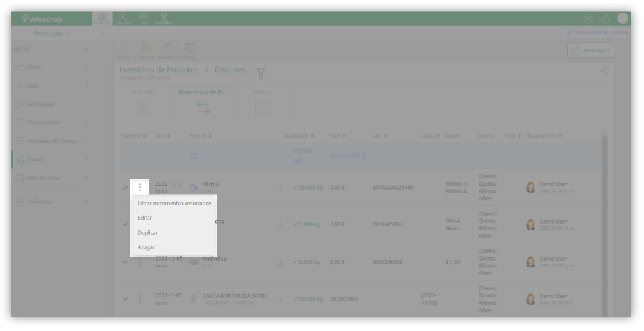
Task: Click the Voltar back arrow
Action: tap(124, 51)
